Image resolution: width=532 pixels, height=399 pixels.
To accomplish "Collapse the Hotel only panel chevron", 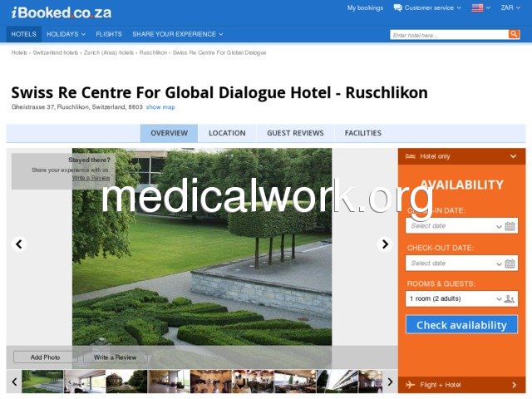I will (x=513, y=156).
